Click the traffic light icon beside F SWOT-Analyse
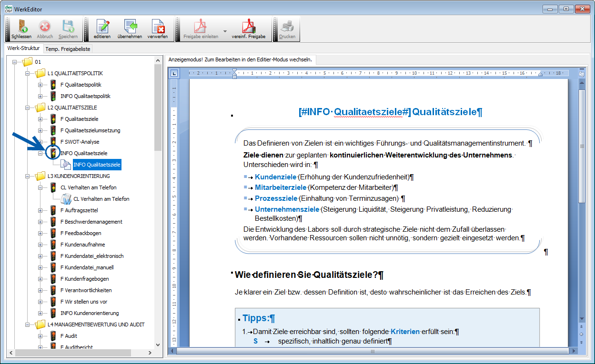The image size is (595, 364). pyautogui.click(x=53, y=142)
